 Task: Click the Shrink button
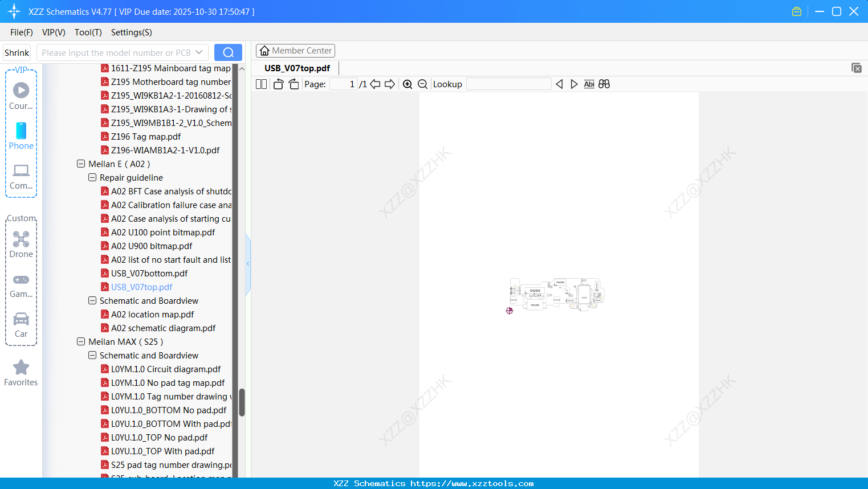point(17,52)
